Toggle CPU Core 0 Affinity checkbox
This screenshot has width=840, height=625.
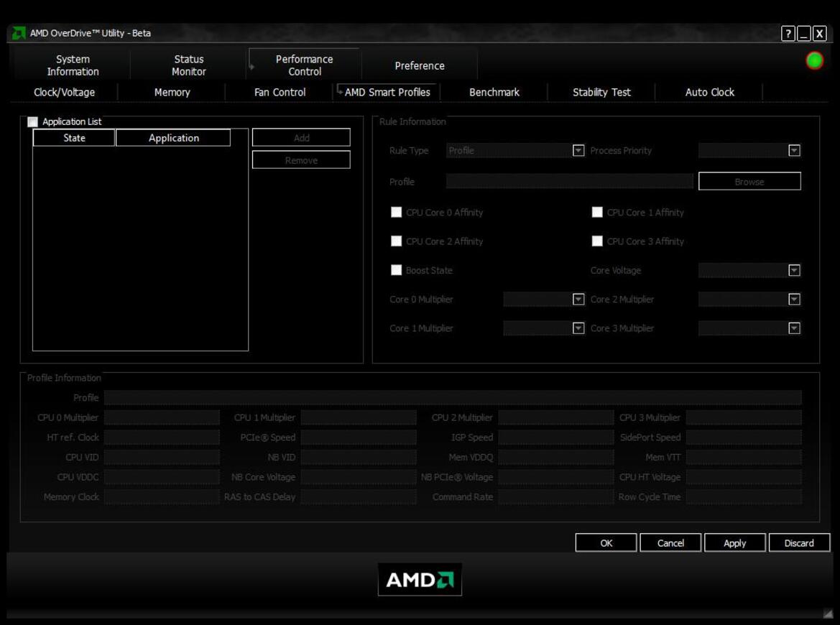click(397, 212)
